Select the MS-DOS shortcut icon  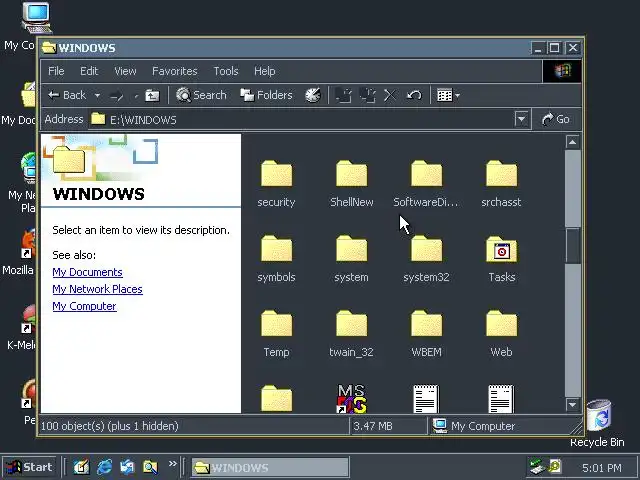[351, 399]
